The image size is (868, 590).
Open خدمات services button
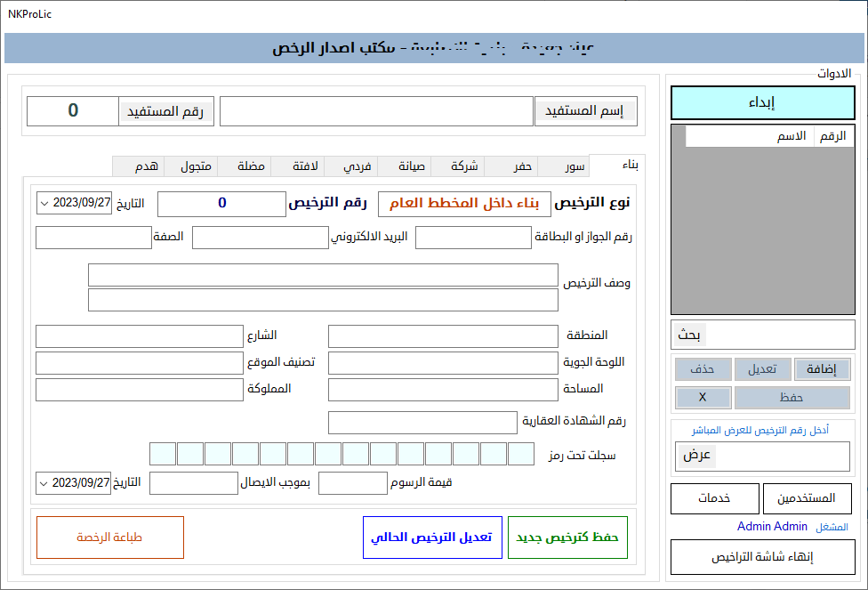[x=715, y=498]
